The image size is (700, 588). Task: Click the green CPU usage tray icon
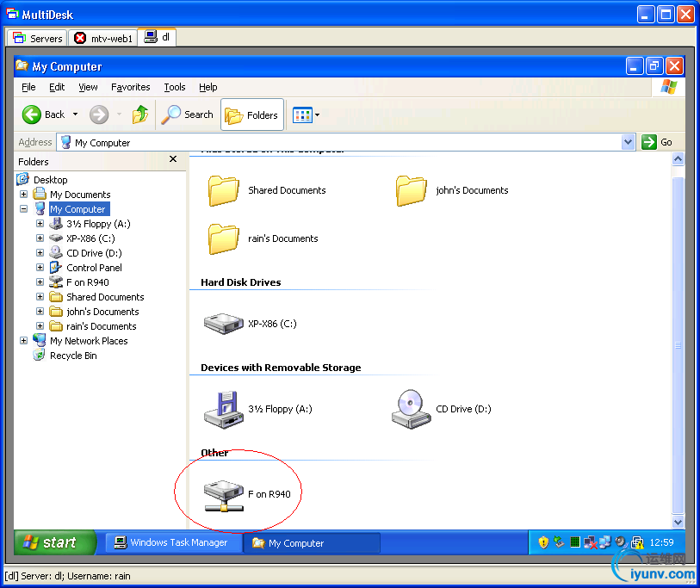[x=575, y=542]
